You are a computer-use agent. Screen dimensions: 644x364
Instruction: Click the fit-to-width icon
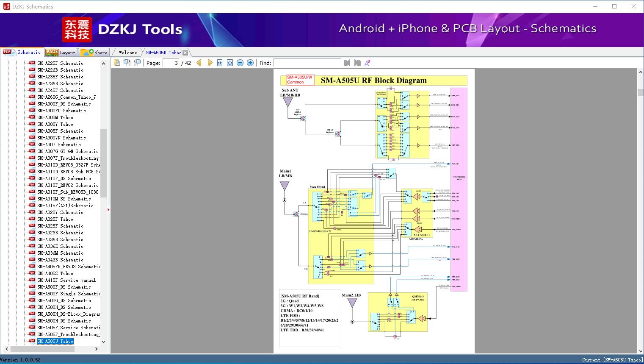[x=220, y=63]
